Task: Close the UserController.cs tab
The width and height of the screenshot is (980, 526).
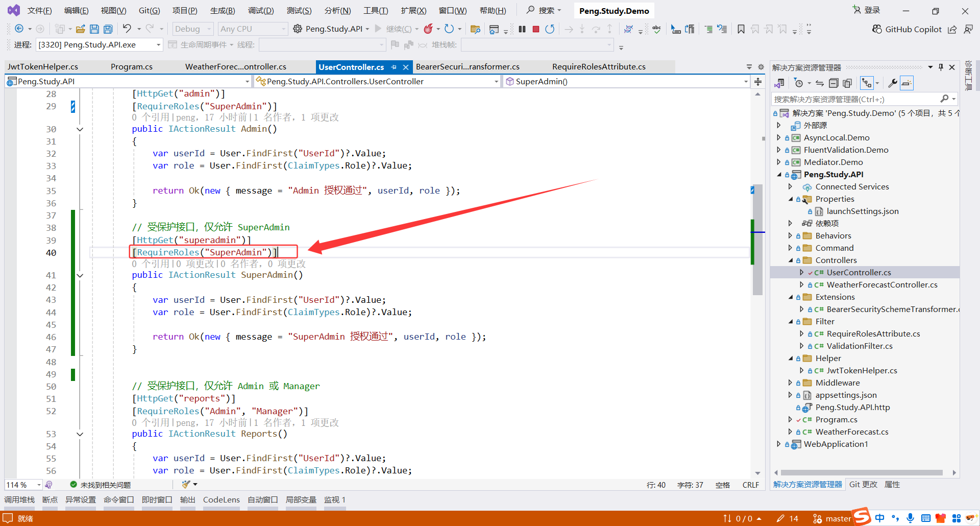Action: [x=406, y=67]
